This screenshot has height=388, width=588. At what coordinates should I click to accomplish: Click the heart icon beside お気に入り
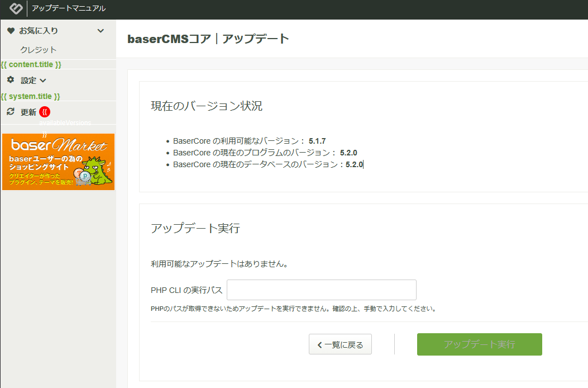(11, 31)
